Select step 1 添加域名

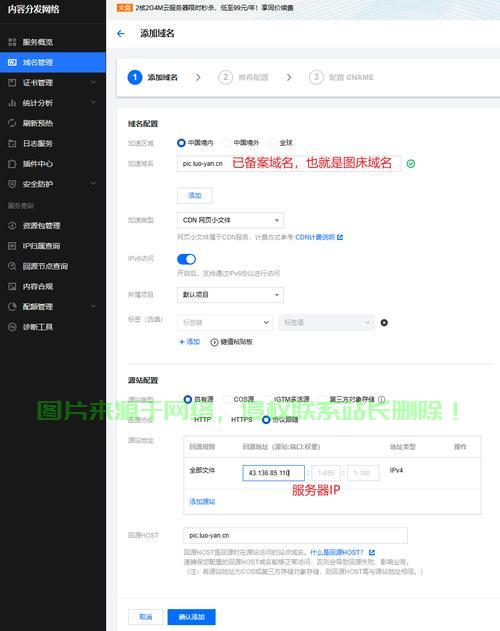tap(153, 77)
